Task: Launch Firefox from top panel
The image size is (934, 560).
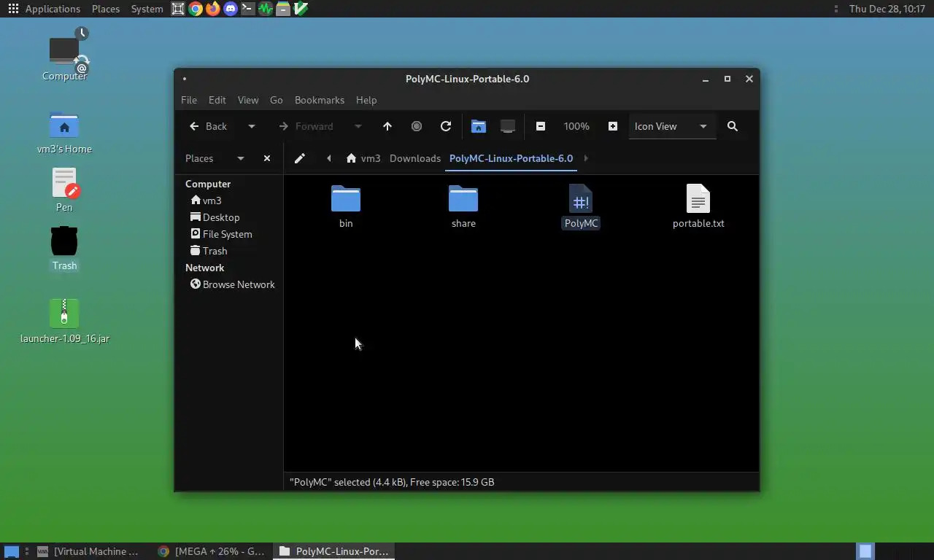Action: [213, 9]
